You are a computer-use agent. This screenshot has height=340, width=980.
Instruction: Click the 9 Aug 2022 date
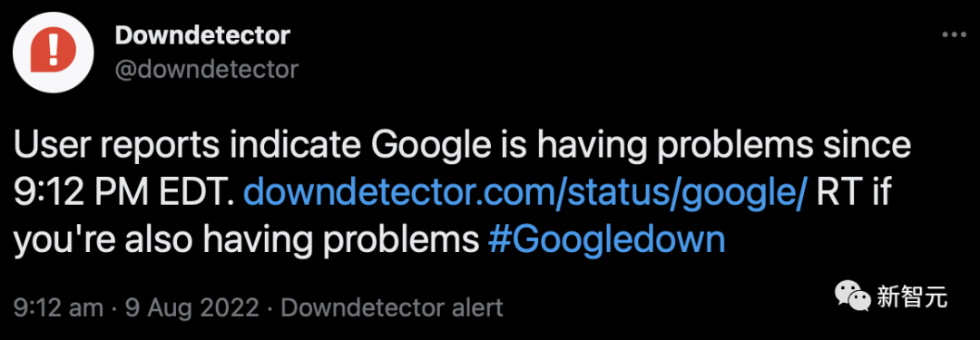click(191, 307)
